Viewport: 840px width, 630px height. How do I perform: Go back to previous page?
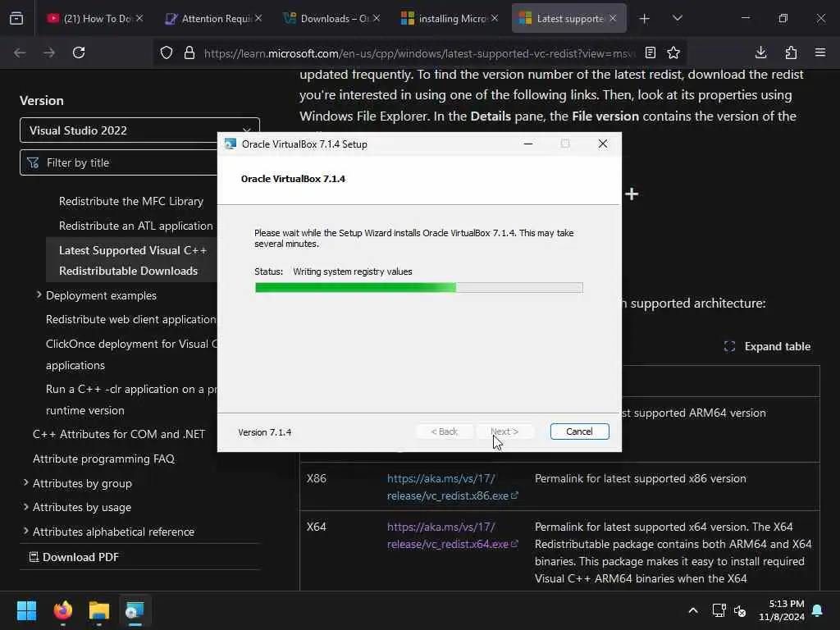pyautogui.click(x=20, y=52)
